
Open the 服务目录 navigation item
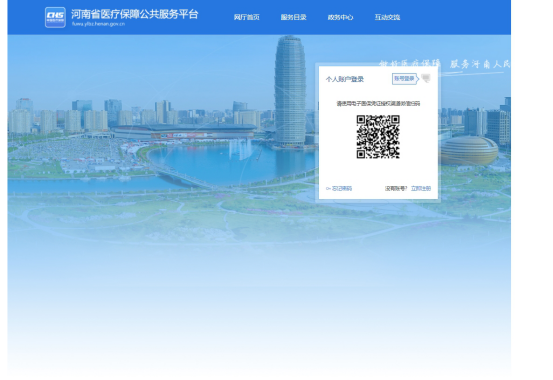293,17
